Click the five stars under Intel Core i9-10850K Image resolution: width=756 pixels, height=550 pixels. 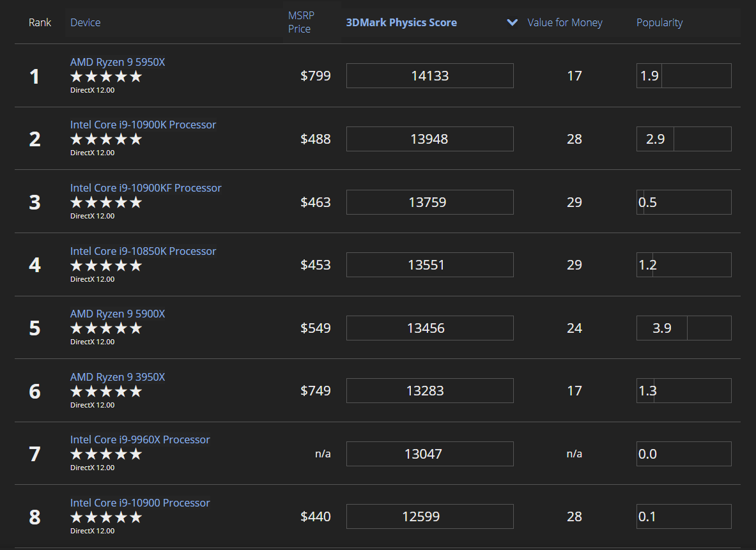click(106, 266)
